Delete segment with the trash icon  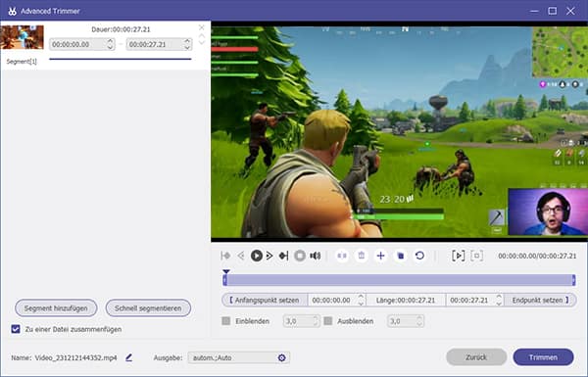pyautogui.click(x=362, y=256)
